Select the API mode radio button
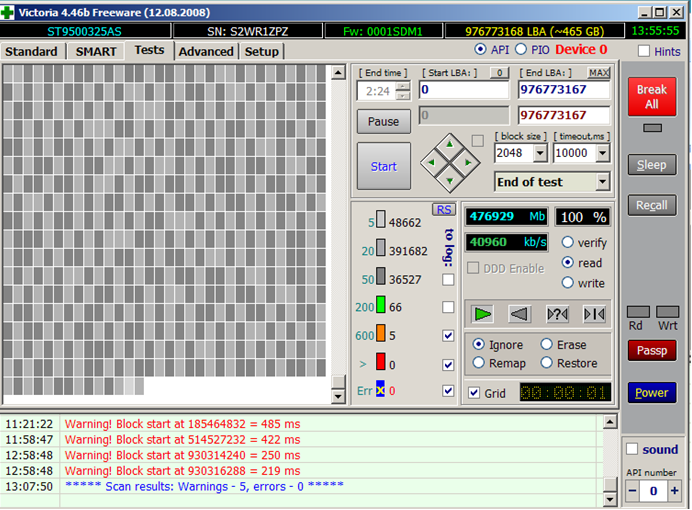 480,49
